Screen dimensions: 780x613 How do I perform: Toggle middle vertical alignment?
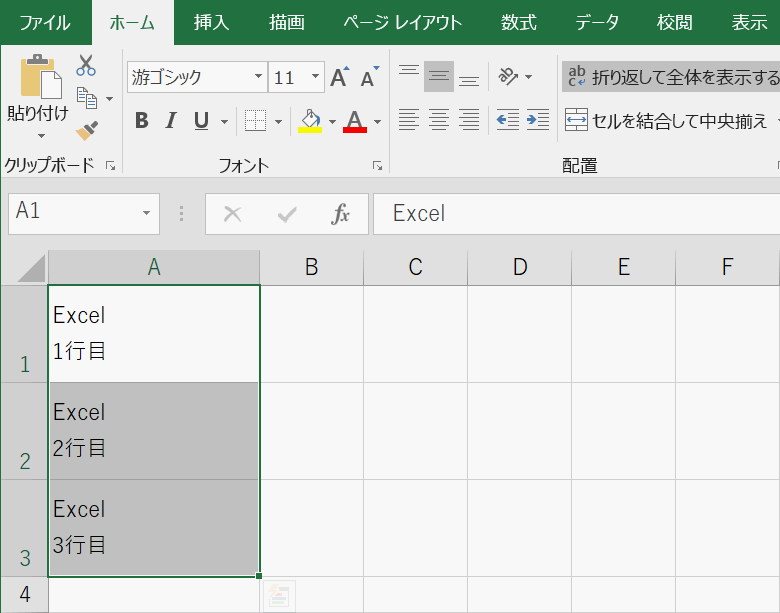439,76
